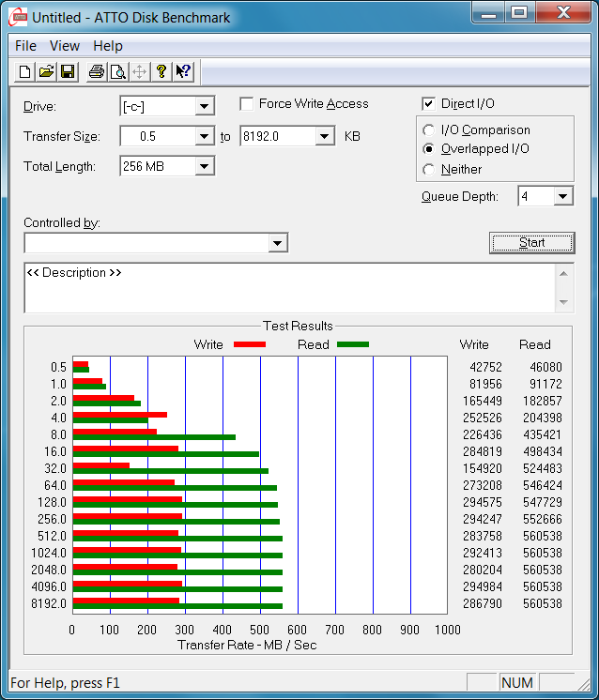
Task: Click the read value 547729
Action: pyautogui.click(x=543, y=502)
